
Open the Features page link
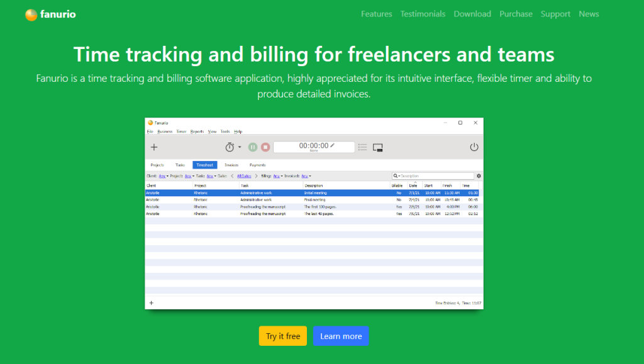pos(376,14)
